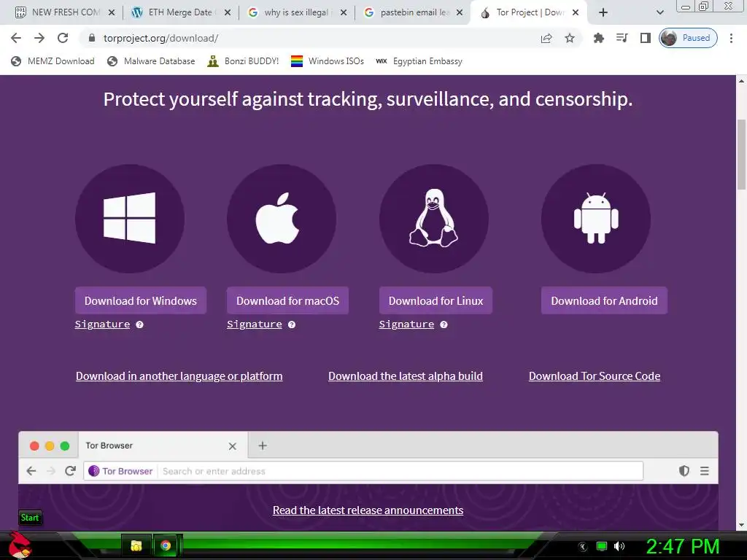This screenshot has width=747, height=560.
Task: Click the address bar URL field
Action: pos(314,38)
